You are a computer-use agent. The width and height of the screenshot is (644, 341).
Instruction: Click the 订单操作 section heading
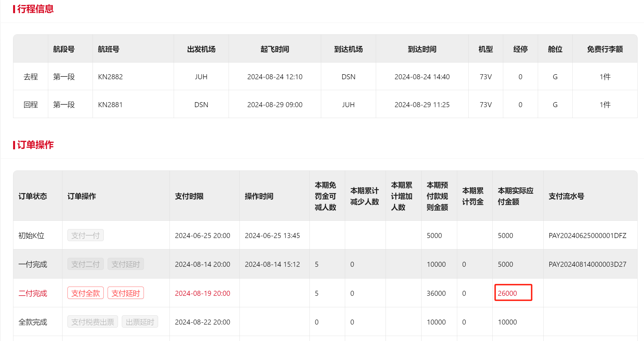35,145
